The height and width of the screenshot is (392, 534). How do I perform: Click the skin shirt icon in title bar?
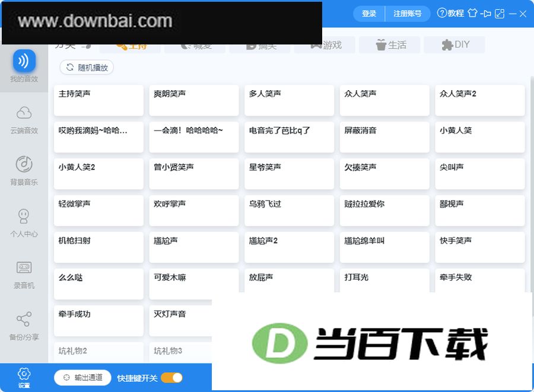click(472, 13)
